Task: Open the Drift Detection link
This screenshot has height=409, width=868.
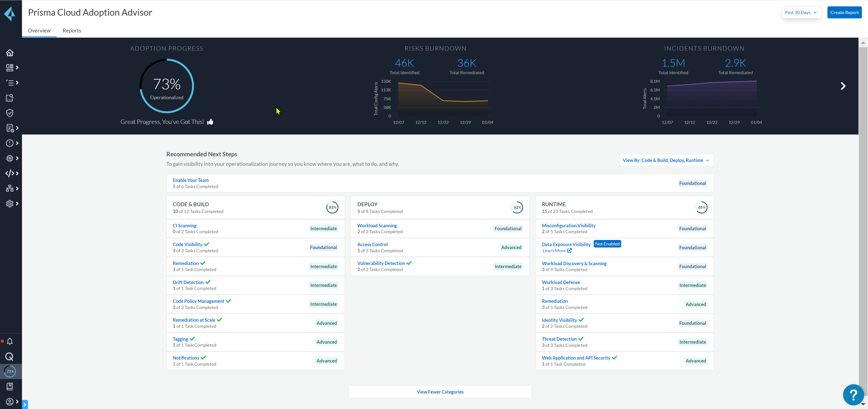Action: [188, 282]
